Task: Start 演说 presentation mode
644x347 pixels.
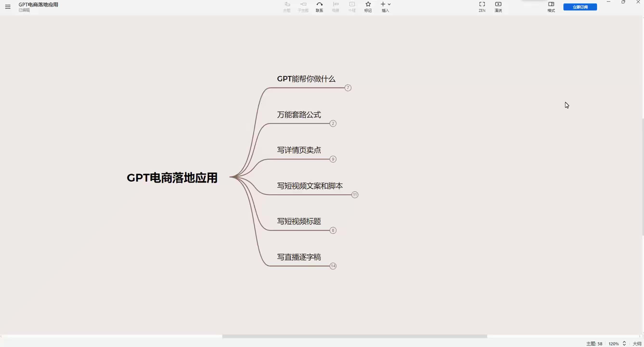Action: [498, 7]
